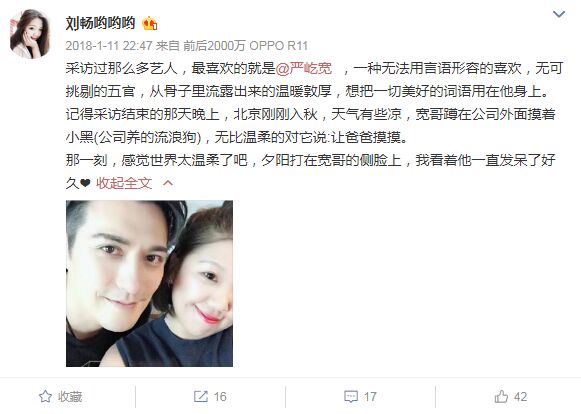This screenshot has height=414, width=581.
Task: Open the 2018-1-11 22:47 timestamp link
Action: (109, 46)
